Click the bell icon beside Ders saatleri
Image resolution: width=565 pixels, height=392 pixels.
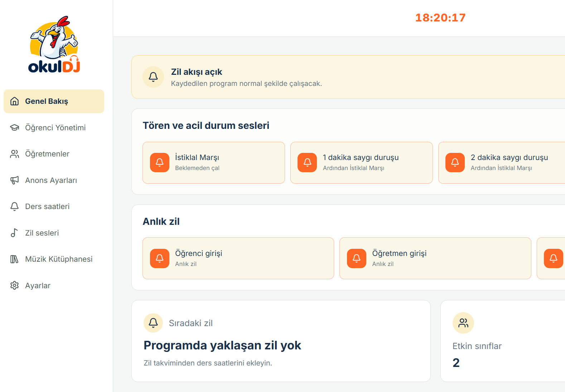point(14,207)
